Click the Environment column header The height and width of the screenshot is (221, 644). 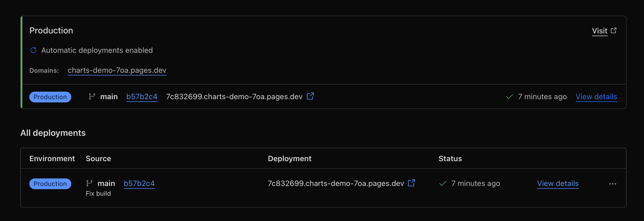(x=52, y=158)
